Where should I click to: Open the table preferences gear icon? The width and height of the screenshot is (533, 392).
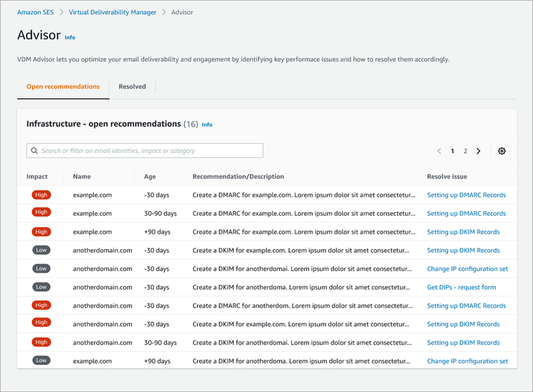click(x=502, y=151)
